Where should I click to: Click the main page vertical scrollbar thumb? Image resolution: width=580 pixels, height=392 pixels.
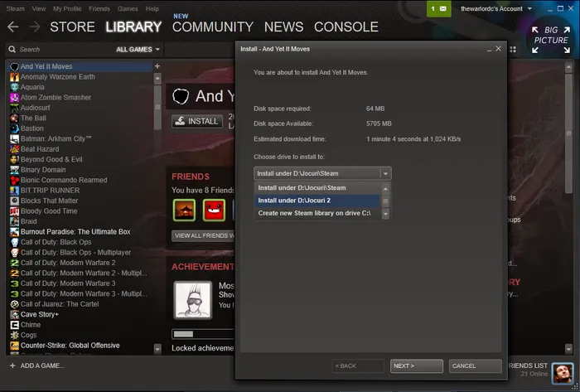pyautogui.click(x=569, y=133)
